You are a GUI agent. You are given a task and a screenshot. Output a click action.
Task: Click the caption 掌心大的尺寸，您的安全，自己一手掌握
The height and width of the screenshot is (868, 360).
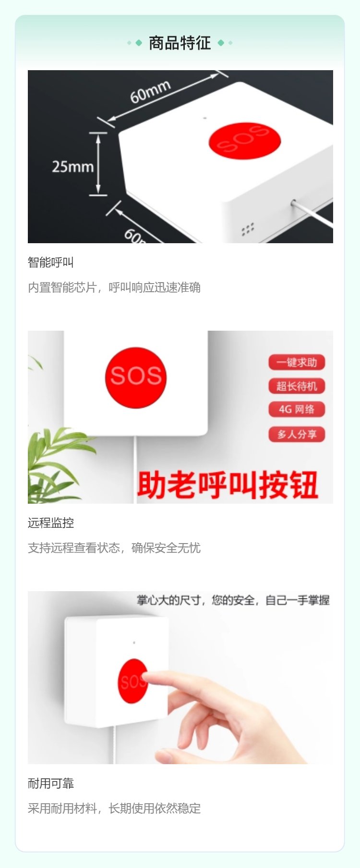[x=233, y=600]
